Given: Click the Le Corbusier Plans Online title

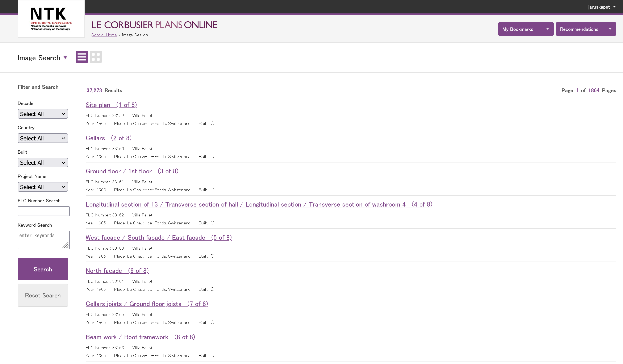Looking at the screenshot, I should click(154, 25).
